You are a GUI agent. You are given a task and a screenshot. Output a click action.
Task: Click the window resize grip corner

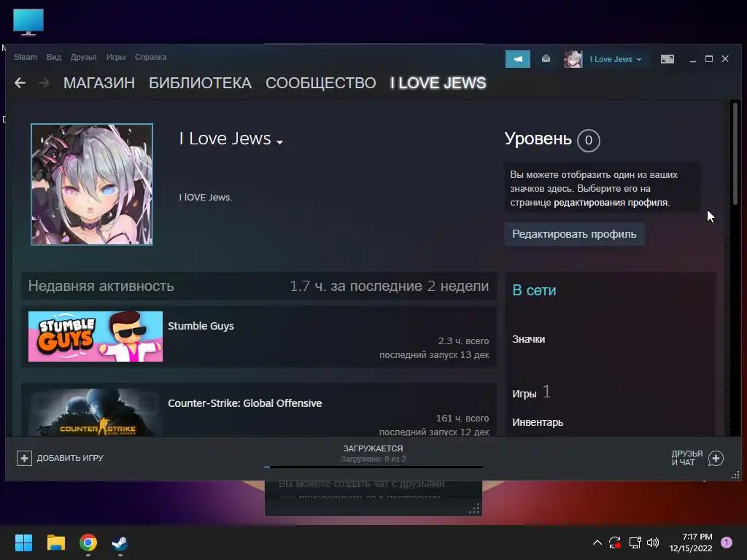click(735, 475)
